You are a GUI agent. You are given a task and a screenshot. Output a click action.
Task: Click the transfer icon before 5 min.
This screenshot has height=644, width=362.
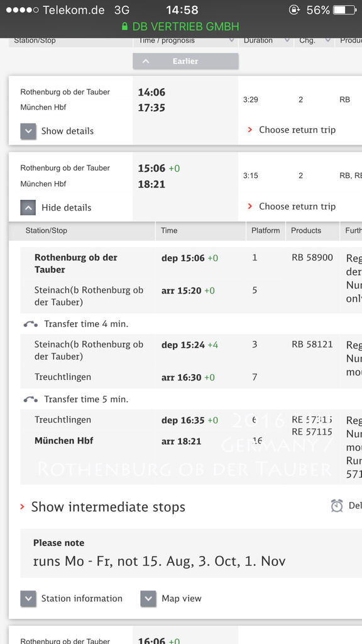pyautogui.click(x=31, y=399)
